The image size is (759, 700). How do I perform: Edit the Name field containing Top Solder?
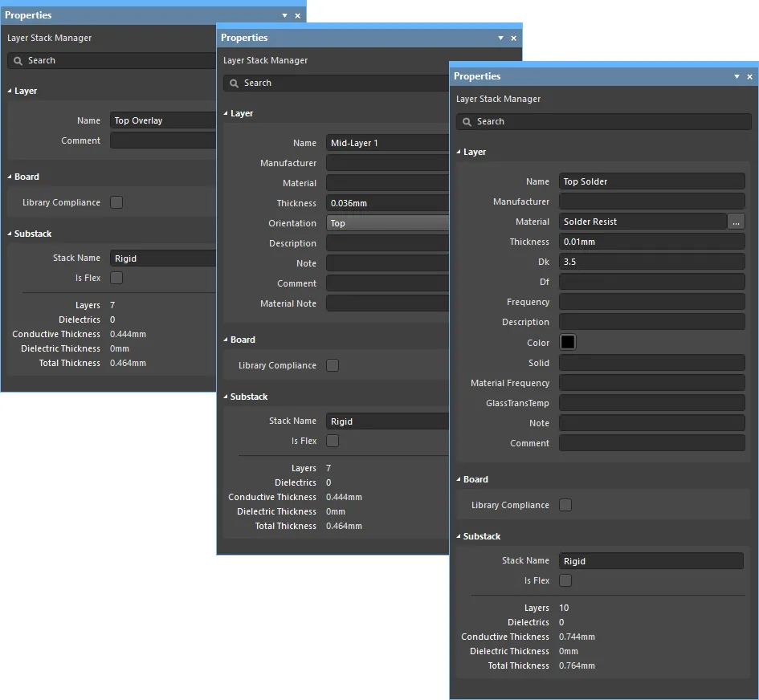click(651, 181)
